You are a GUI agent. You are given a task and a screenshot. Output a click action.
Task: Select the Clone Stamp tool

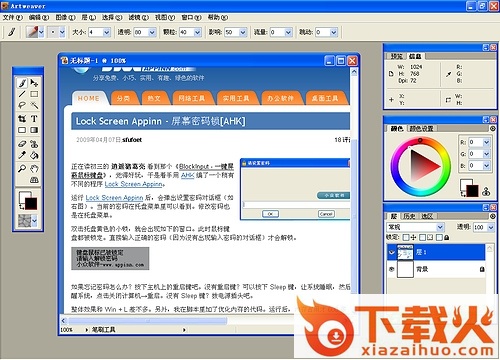[x=34, y=144]
